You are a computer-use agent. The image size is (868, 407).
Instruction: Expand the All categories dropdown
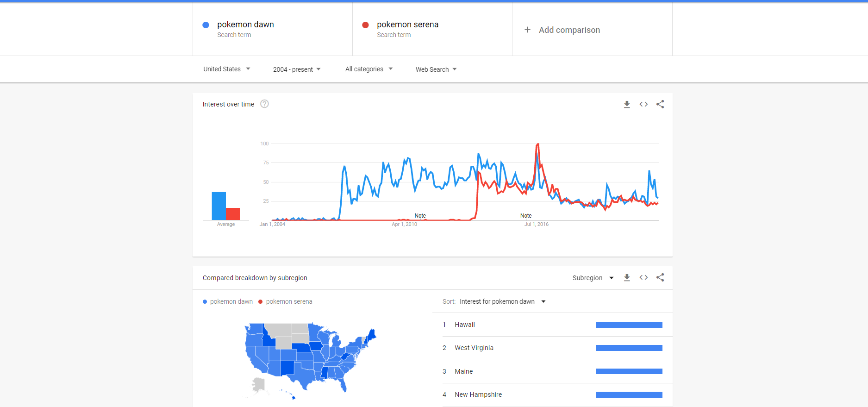pyautogui.click(x=368, y=69)
